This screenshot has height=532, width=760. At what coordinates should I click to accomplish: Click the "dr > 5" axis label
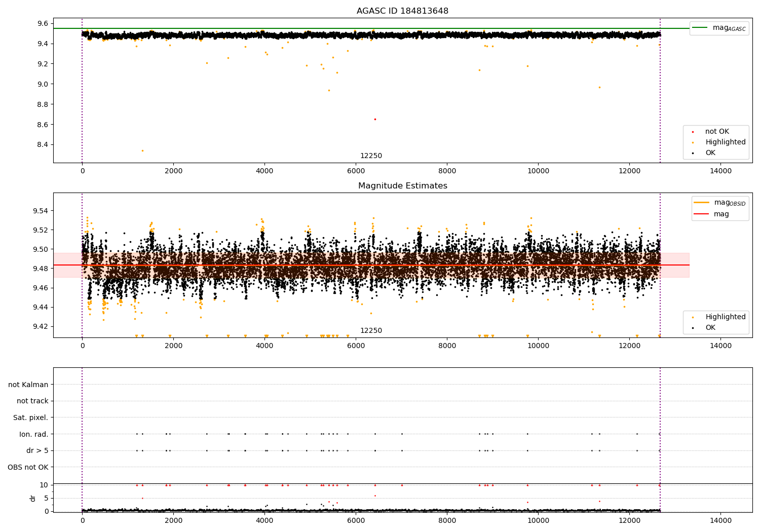click(37, 450)
